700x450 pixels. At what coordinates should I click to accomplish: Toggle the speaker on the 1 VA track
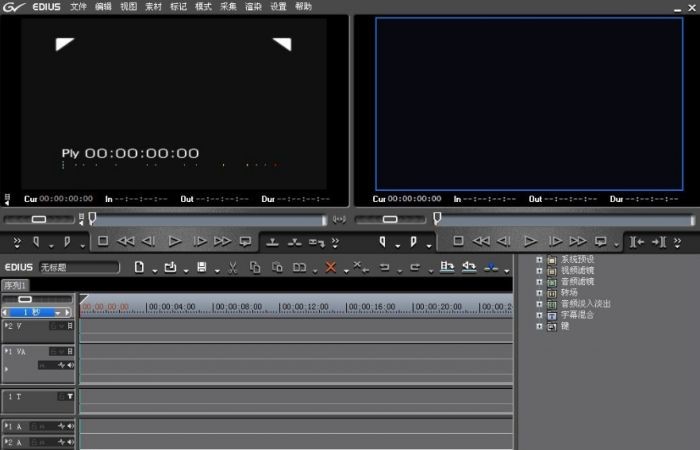[x=70, y=367]
